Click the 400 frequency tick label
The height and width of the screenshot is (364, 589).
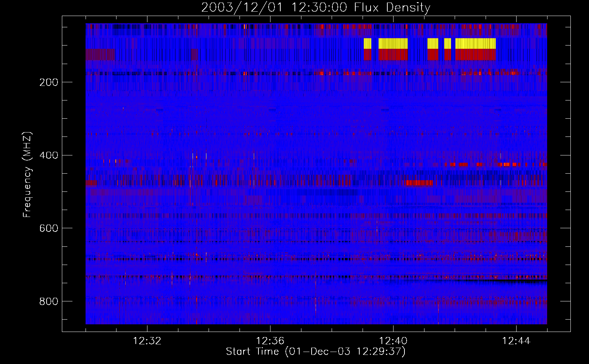(49, 155)
